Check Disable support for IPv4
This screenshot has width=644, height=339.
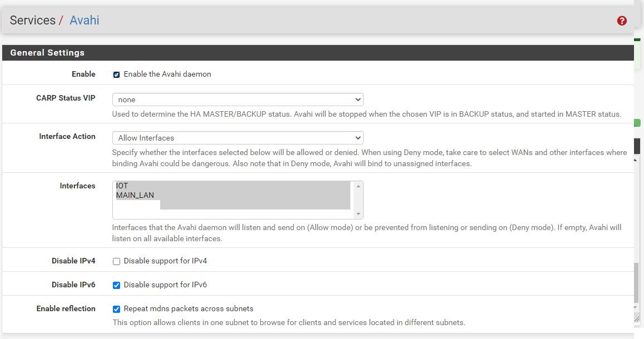tap(116, 261)
